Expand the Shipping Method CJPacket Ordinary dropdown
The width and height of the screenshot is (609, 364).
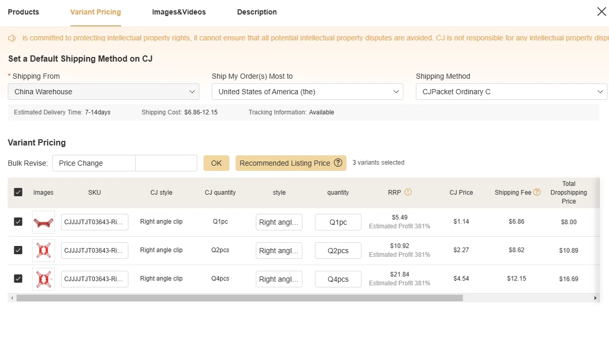click(x=511, y=92)
